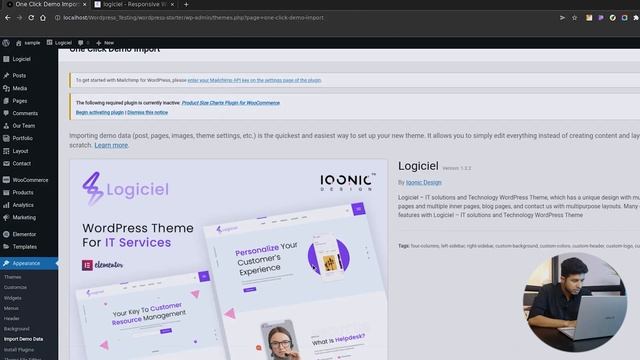The height and width of the screenshot is (360, 640).
Task: Open the yellow extension icon in toolbar
Action: click(589, 18)
